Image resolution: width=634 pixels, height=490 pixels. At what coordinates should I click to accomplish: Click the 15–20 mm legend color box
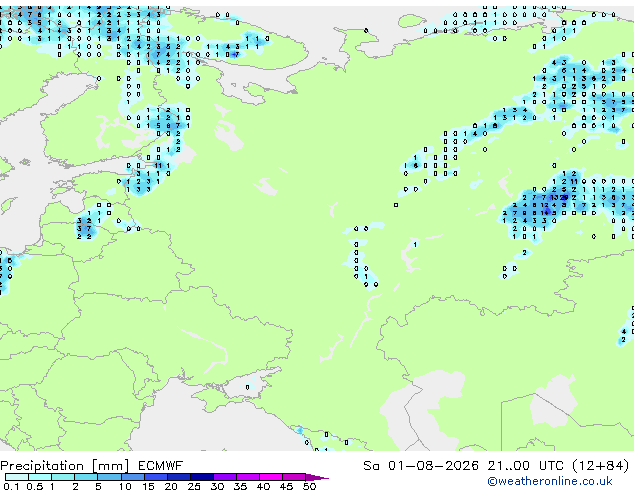[155, 477]
